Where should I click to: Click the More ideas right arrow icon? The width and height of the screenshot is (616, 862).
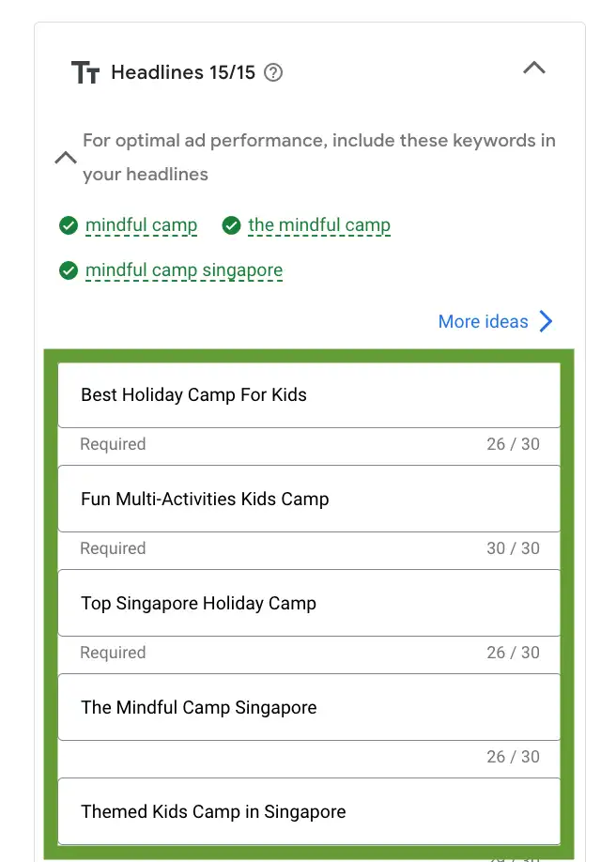pyautogui.click(x=546, y=321)
